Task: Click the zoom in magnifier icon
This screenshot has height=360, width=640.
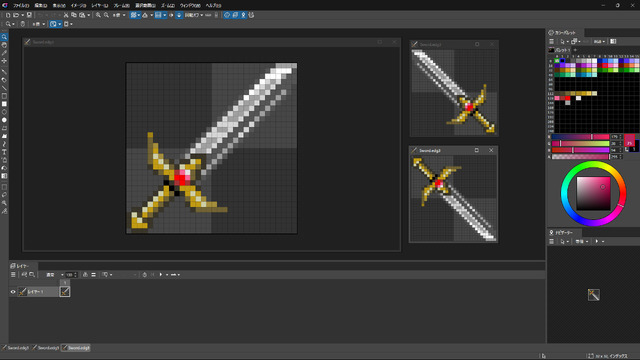Action: (x=98, y=15)
